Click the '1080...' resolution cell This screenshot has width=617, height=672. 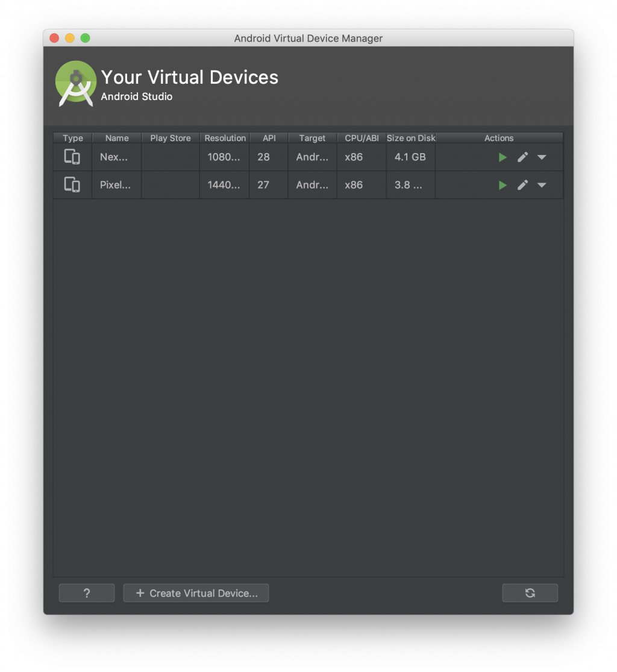tap(225, 157)
